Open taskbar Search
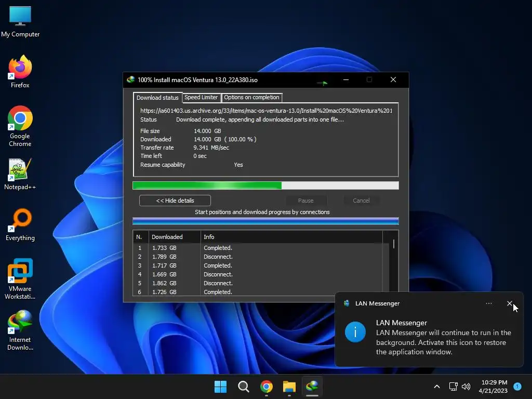Image resolution: width=532 pixels, height=399 pixels. click(x=243, y=387)
